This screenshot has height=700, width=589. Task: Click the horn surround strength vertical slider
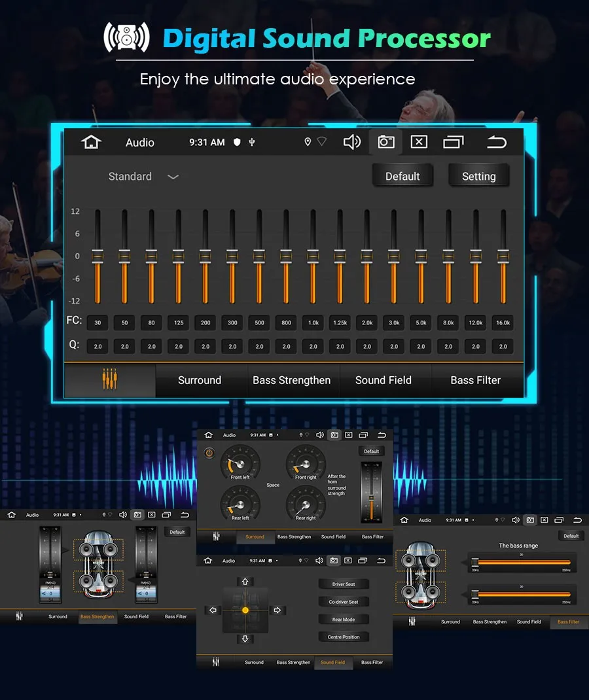coord(371,492)
